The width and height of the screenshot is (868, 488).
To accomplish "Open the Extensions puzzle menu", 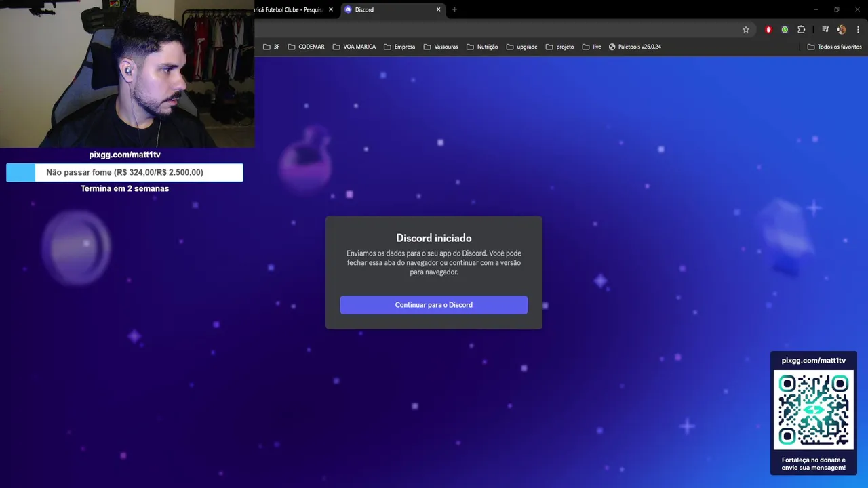I will click(801, 30).
